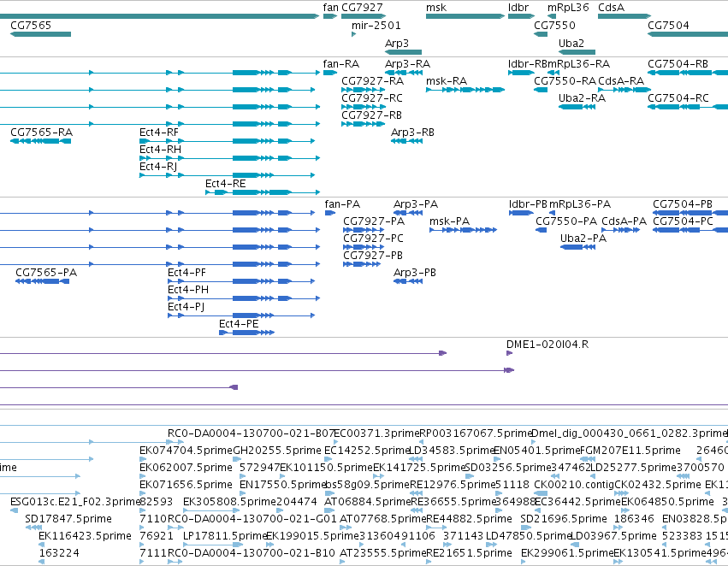Viewport: 728px width, 566px height.
Task: Click the CG7927-PA protein label
Action: pos(374,221)
